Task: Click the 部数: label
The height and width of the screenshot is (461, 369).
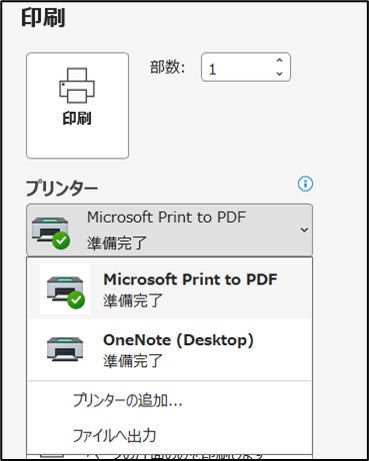Action: click(x=168, y=68)
